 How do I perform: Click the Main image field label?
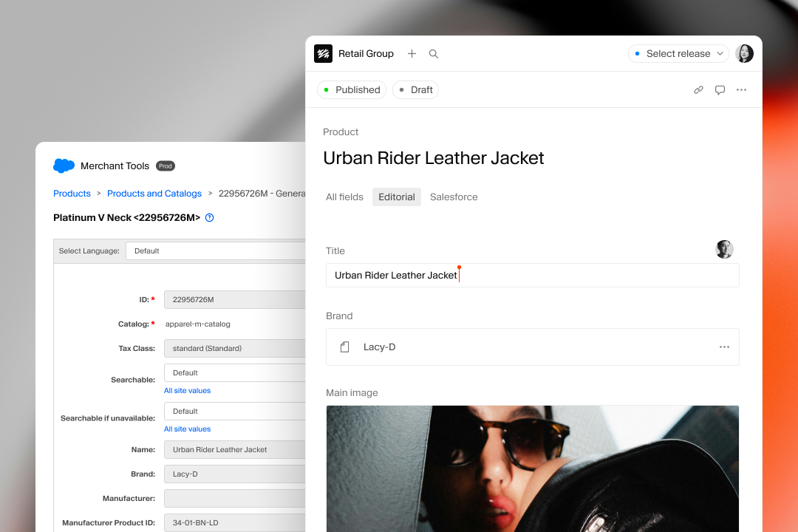352,393
